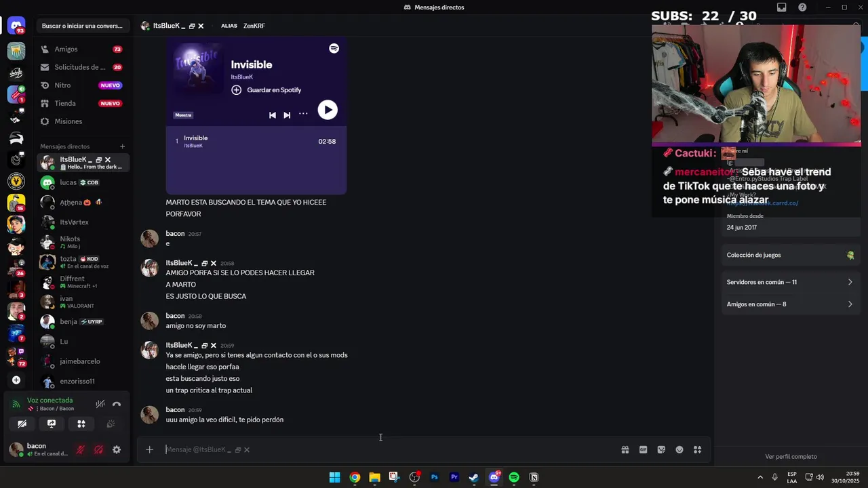
Task: Open DM with jaimebarcelo
Action: (83, 361)
